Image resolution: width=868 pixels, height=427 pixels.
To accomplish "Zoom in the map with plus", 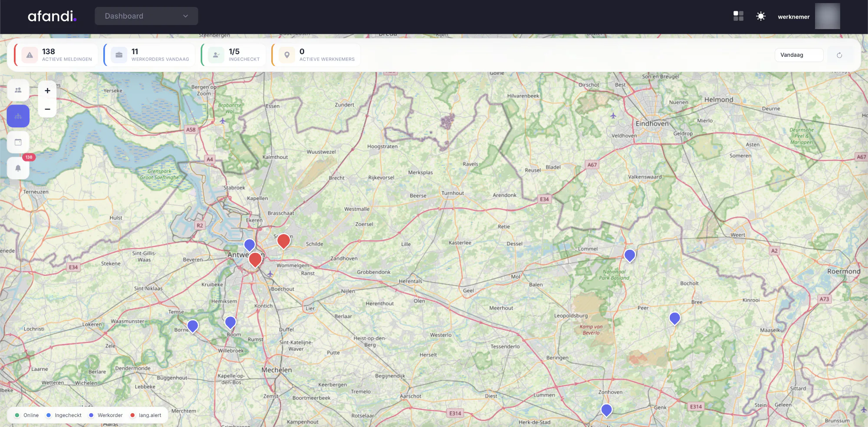I will (47, 91).
